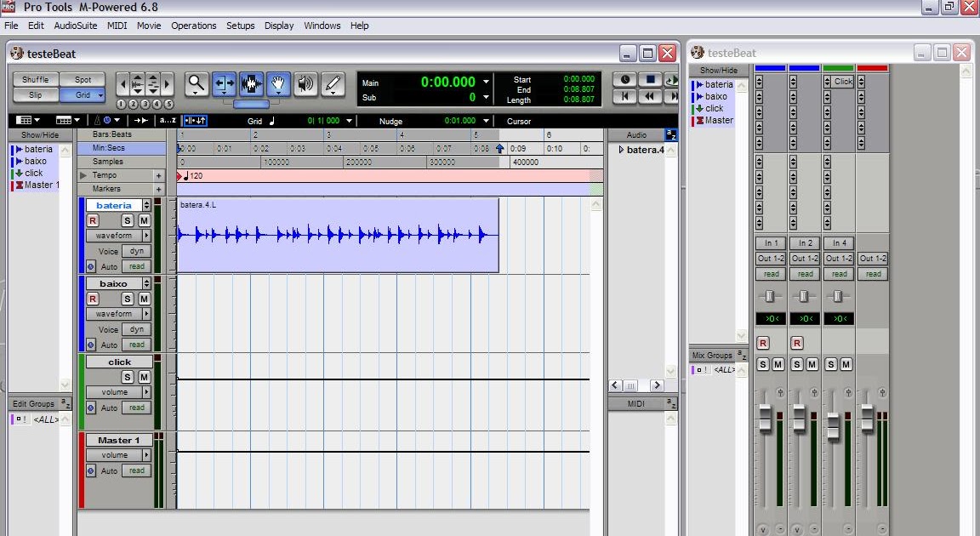Open the AudioSuite menu
Image resolution: width=980 pixels, height=536 pixels.
76,26
